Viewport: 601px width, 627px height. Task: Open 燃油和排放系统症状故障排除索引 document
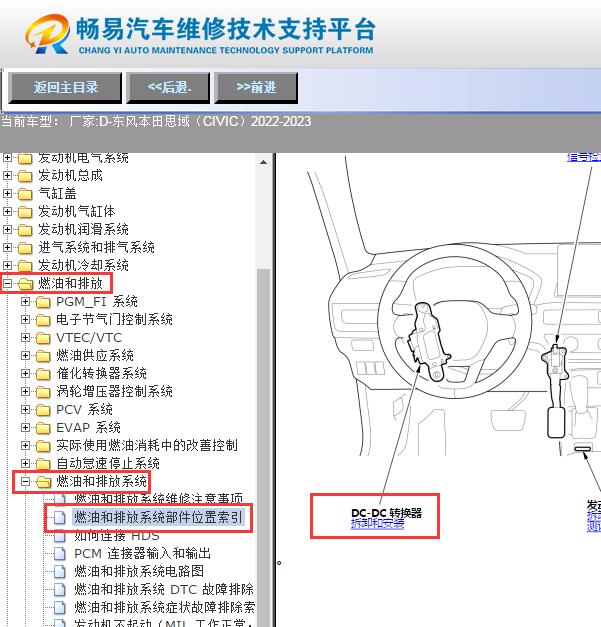[x=164, y=607]
